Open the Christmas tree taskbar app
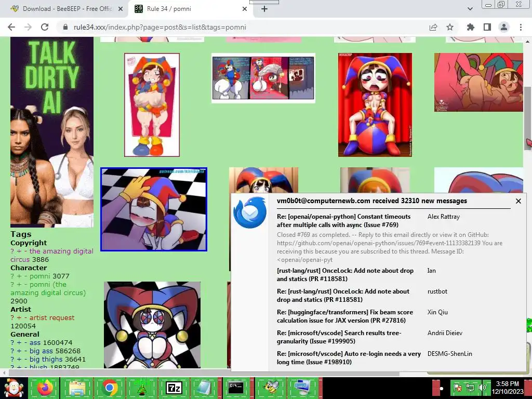Screen dimensions: 532x399 (141, 388)
